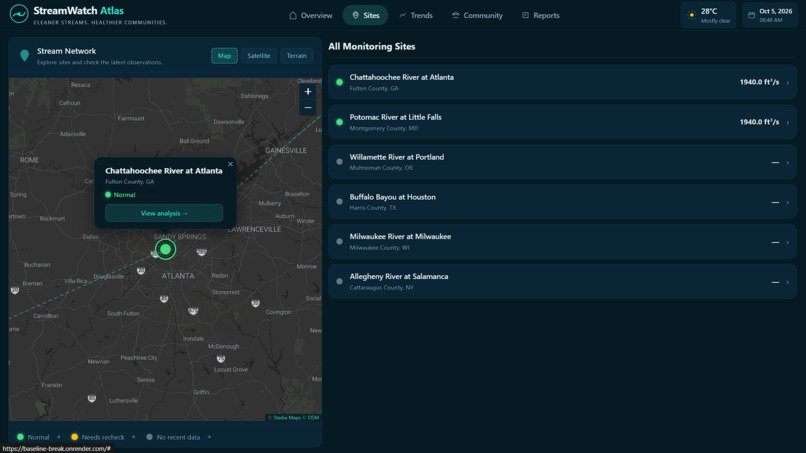
Task: Click Fulton County, GA text in popup
Action: point(130,182)
